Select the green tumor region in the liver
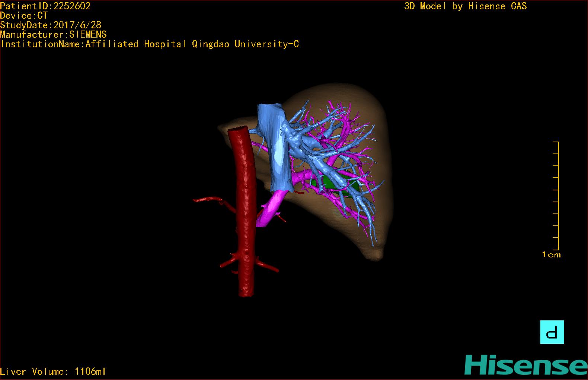The height and width of the screenshot is (380, 588). (x=337, y=184)
